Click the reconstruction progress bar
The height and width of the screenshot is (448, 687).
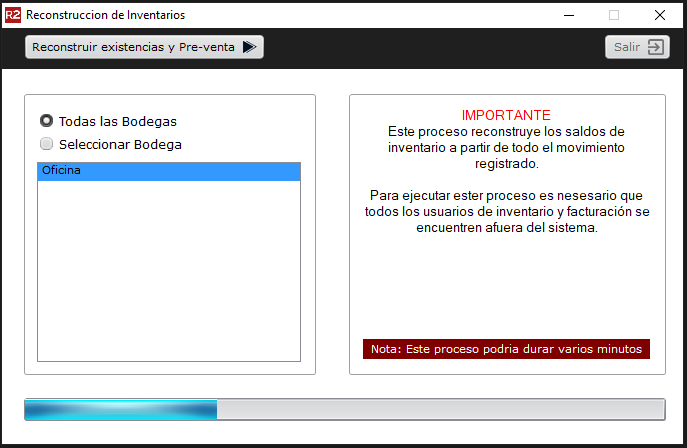pos(345,409)
